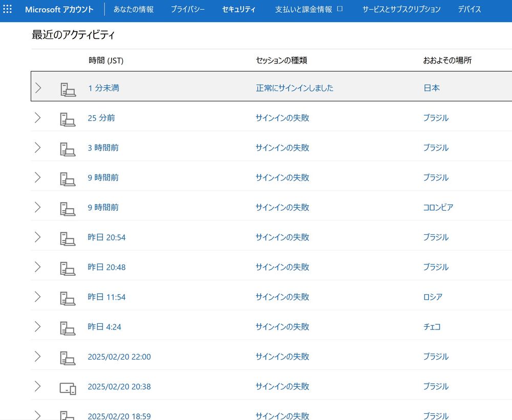Click device icon in 昨日 20:48 row
The image size is (512, 420).
68,269
